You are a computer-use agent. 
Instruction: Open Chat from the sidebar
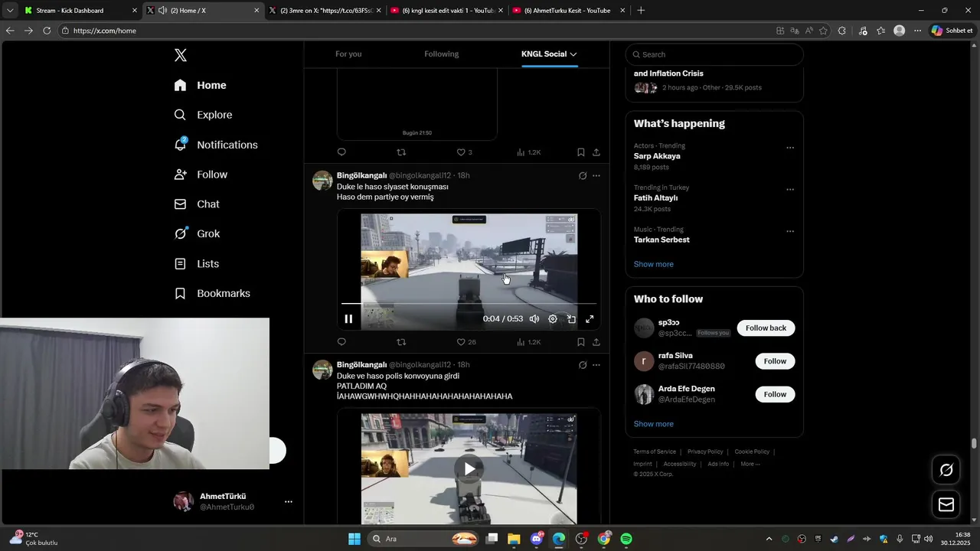tap(197, 204)
